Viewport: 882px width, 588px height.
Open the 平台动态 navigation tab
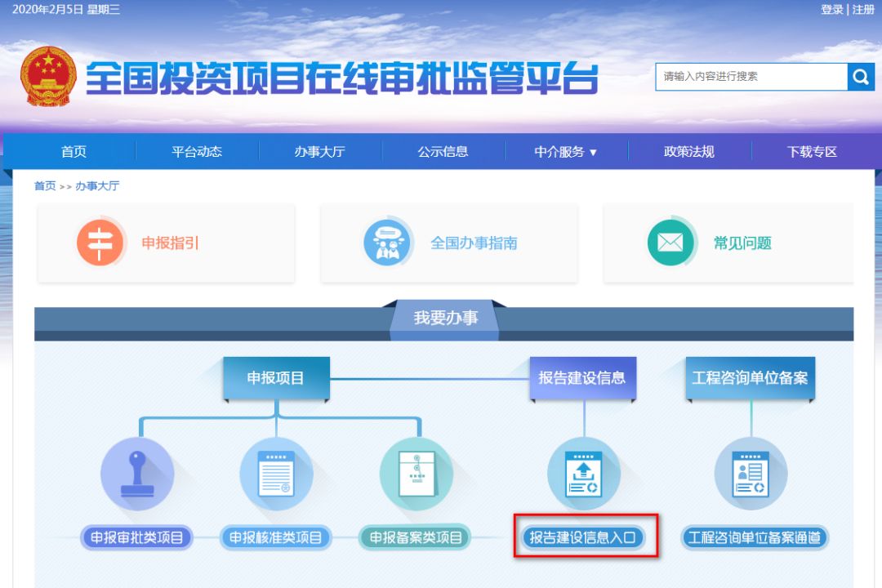pos(197,152)
